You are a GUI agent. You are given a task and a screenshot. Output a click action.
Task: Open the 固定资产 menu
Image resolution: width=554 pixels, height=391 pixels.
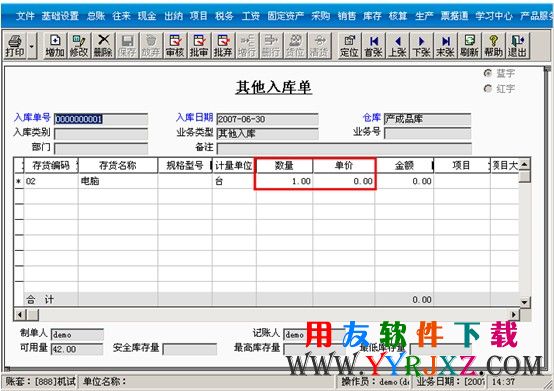click(x=285, y=16)
